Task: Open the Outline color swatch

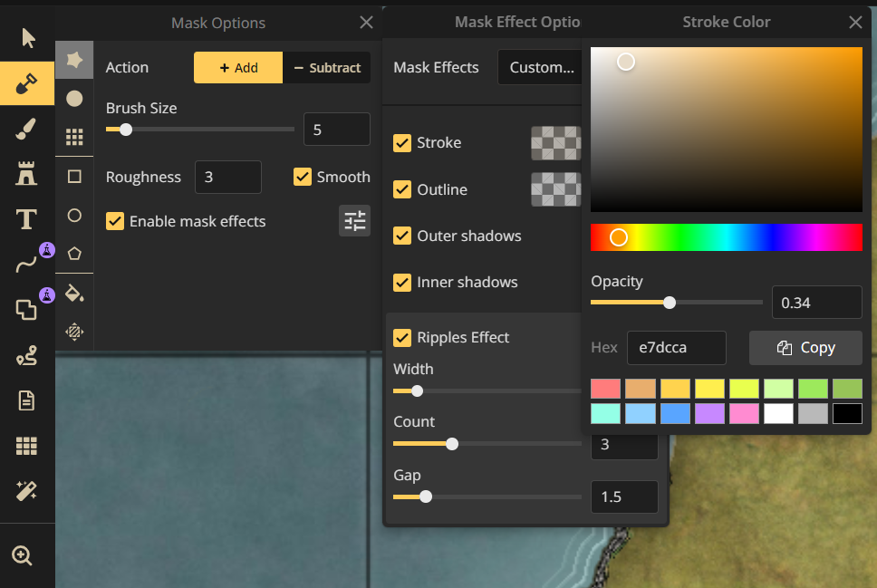Action: (x=556, y=189)
